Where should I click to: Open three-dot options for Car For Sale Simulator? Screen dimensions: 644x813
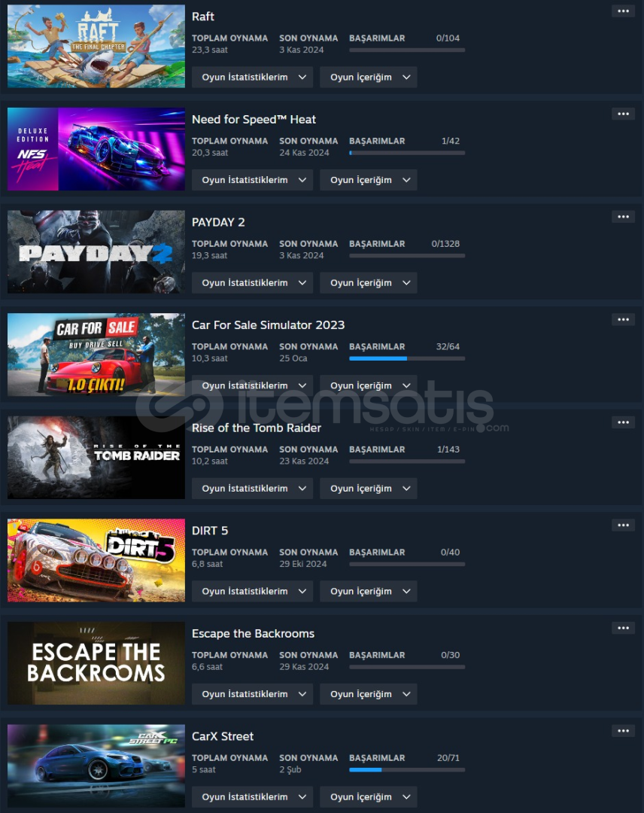tap(623, 319)
